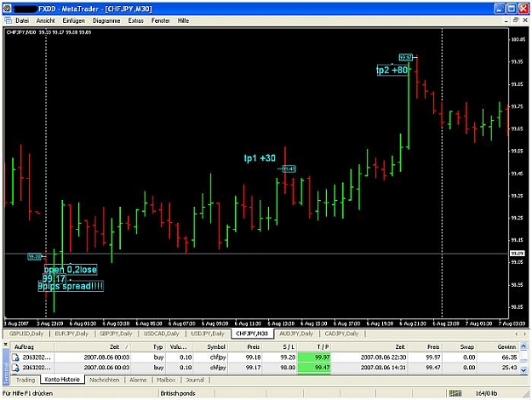Sort history by Auftrag column

click(33, 346)
